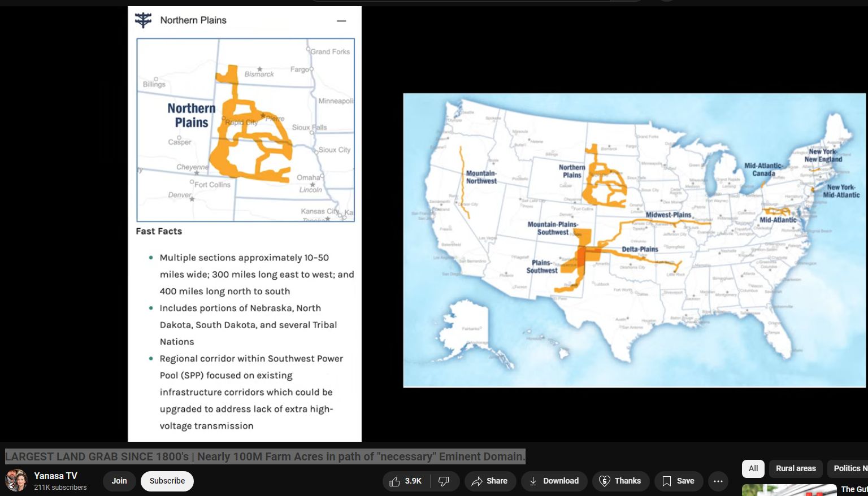Dislike the video with thumbs down
The width and height of the screenshot is (868, 496).
pos(444,481)
